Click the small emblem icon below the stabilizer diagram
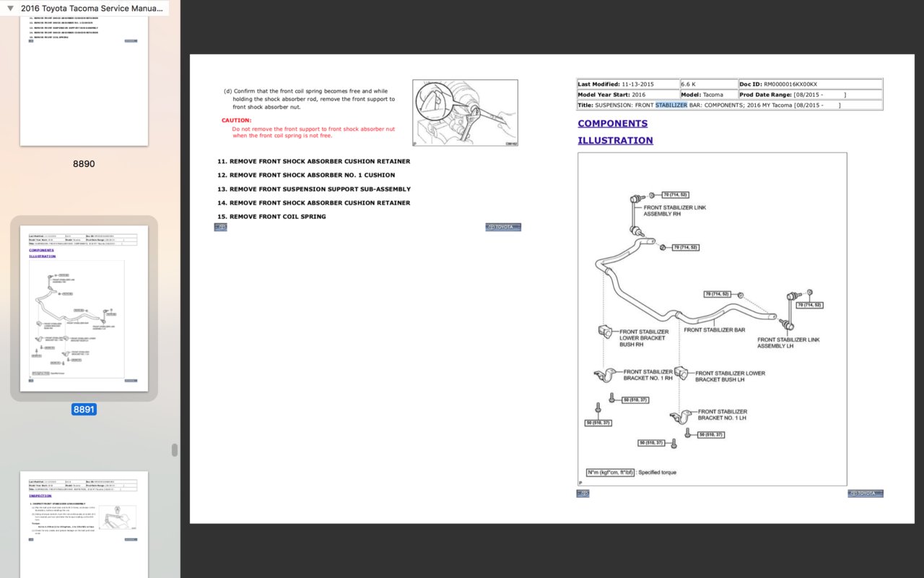This screenshot has height=578, width=924. click(583, 493)
